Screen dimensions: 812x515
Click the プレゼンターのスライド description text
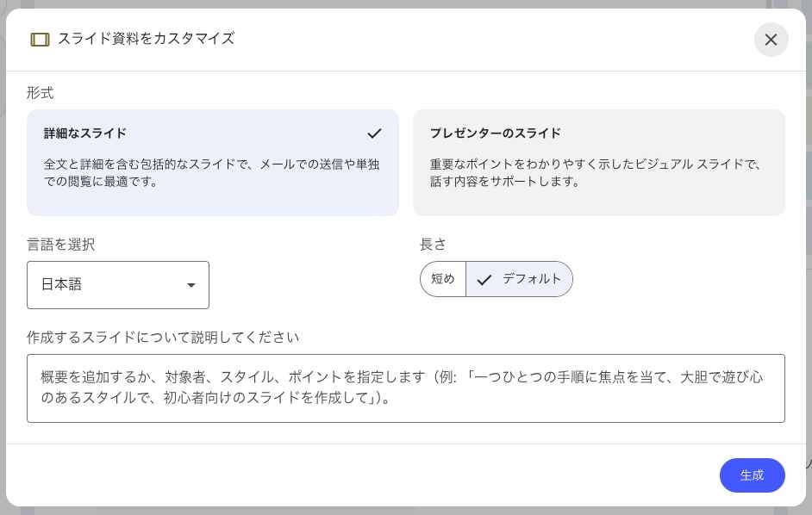pos(596,173)
